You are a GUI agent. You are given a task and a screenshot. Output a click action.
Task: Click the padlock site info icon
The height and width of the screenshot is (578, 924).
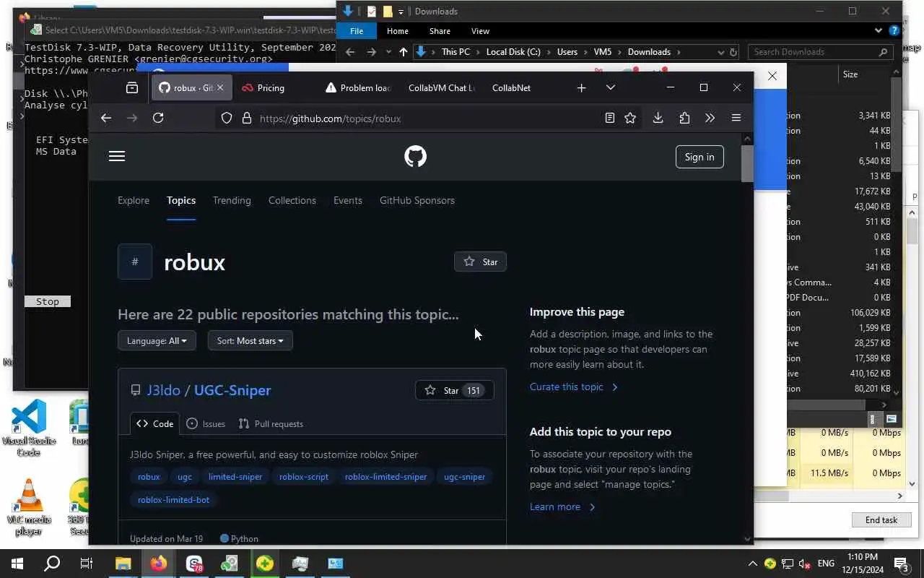(x=246, y=118)
